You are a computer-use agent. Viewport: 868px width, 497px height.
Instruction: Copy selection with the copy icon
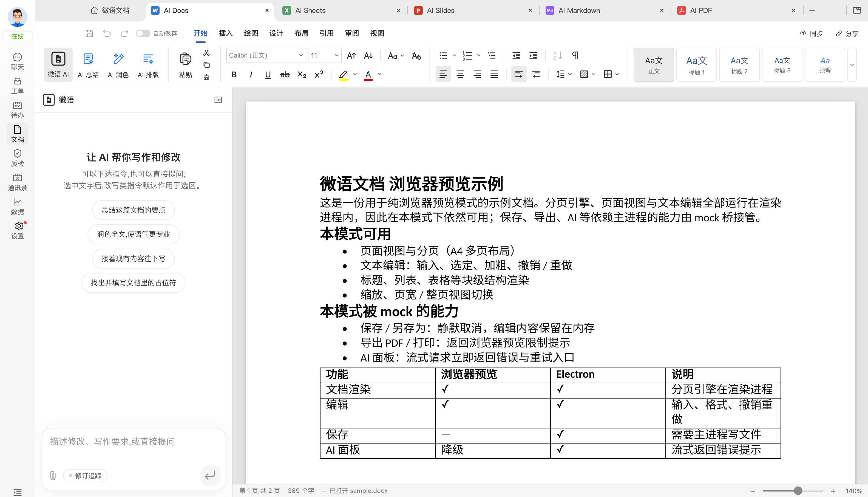point(206,65)
